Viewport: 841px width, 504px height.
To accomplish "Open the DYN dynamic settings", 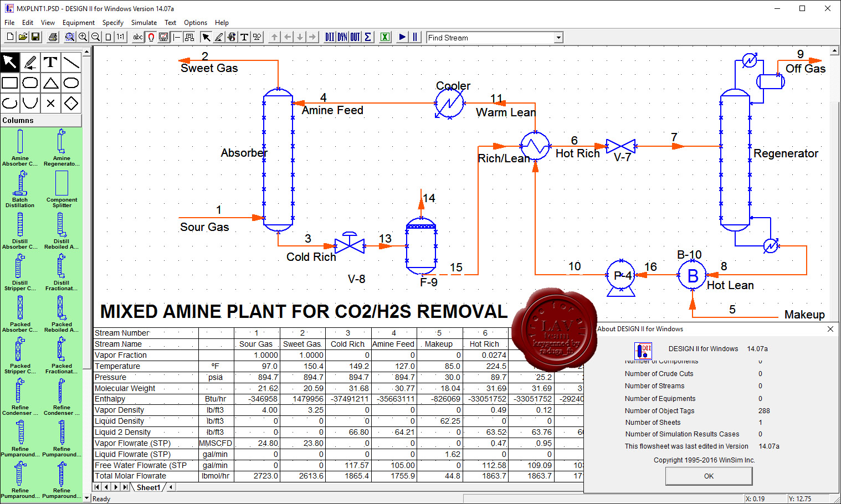I will point(342,37).
